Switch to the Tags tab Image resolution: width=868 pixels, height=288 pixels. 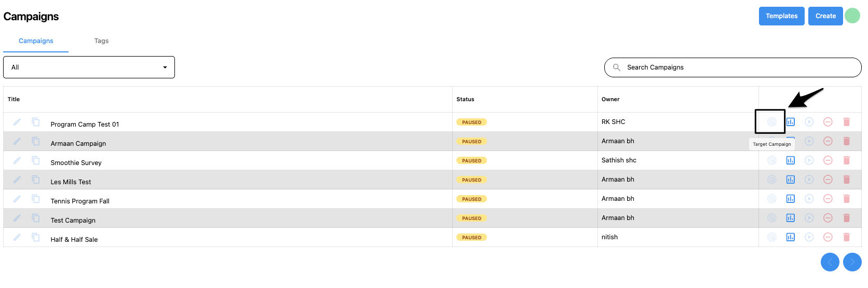[101, 41]
